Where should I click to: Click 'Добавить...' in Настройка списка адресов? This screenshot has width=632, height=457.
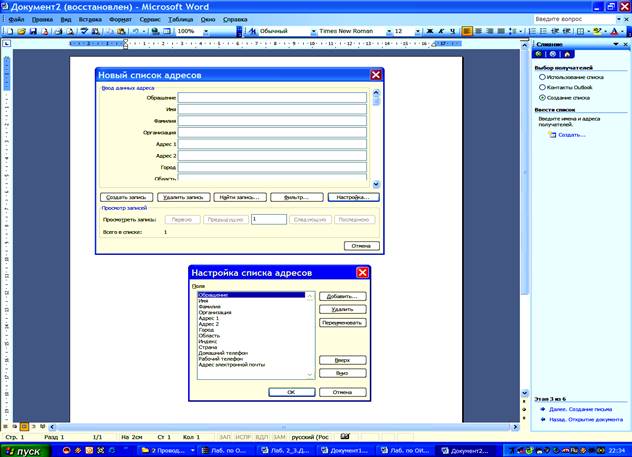pyautogui.click(x=343, y=297)
